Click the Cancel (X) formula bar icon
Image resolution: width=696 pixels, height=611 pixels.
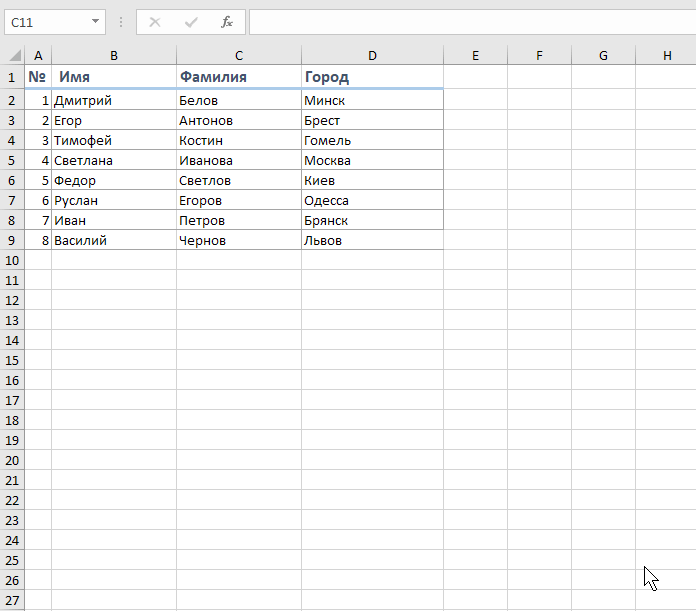(x=154, y=21)
